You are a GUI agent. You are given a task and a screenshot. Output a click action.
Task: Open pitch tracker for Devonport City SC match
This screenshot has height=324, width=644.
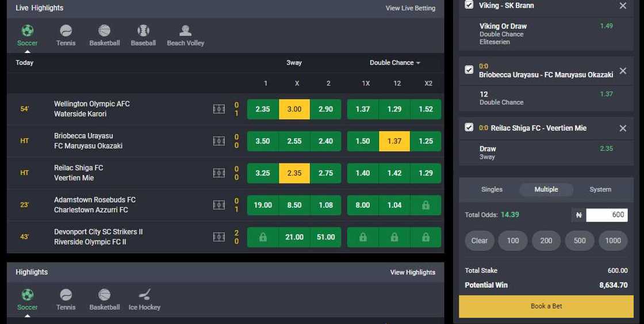click(219, 237)
